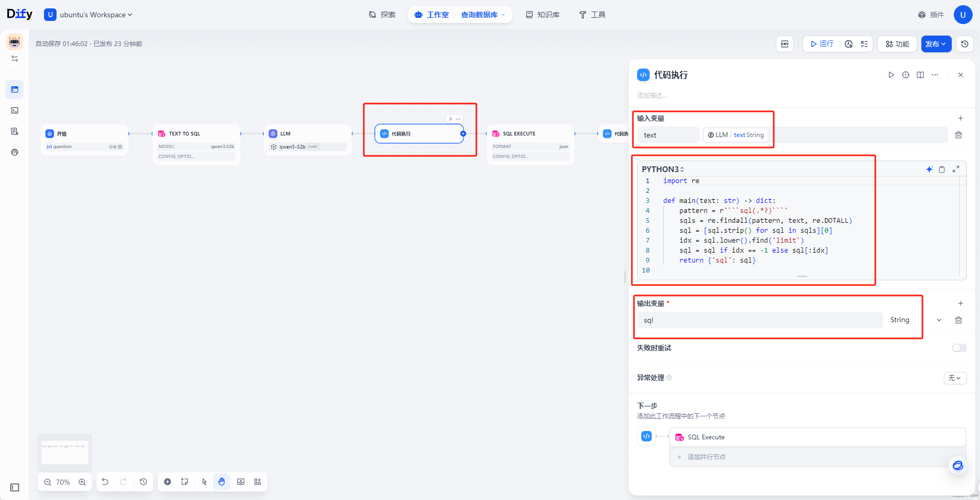Open the 异常处理 dropdown set to 无
The image size is (980, 500).
click(x=955, y=378)
